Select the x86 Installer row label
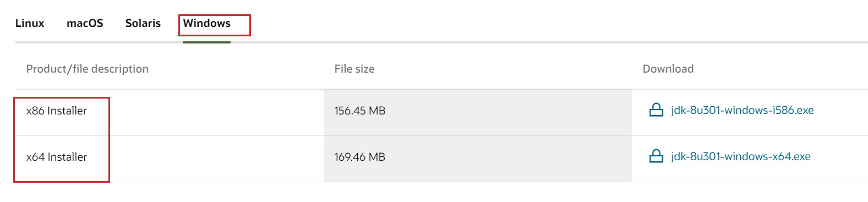 click(57, 111)
